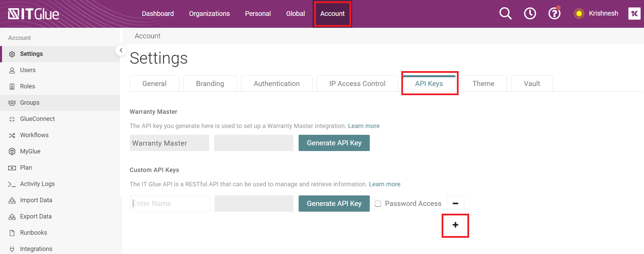Screen dimensions: 644x254
Task: Click the Activity Logs terminal icon
Action: pyautogui.click(x=12, y=184)
